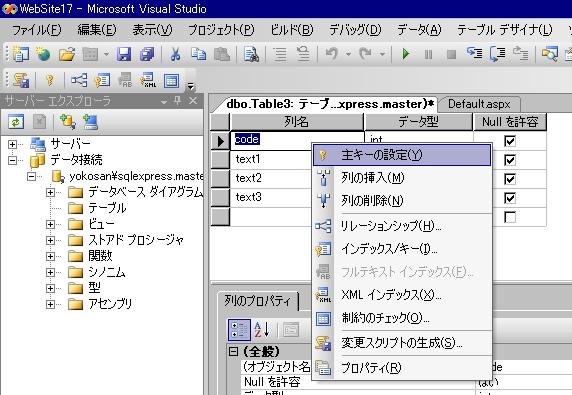This screenshot has height=395, width=572.
Task: Expand the データベース ダイアグラム folder
Action: coord(50,192)
